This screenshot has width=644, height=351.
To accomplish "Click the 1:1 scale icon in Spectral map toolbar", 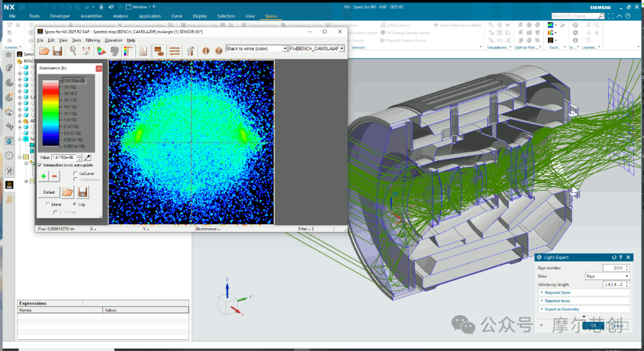I will click(x=86, y=51).
